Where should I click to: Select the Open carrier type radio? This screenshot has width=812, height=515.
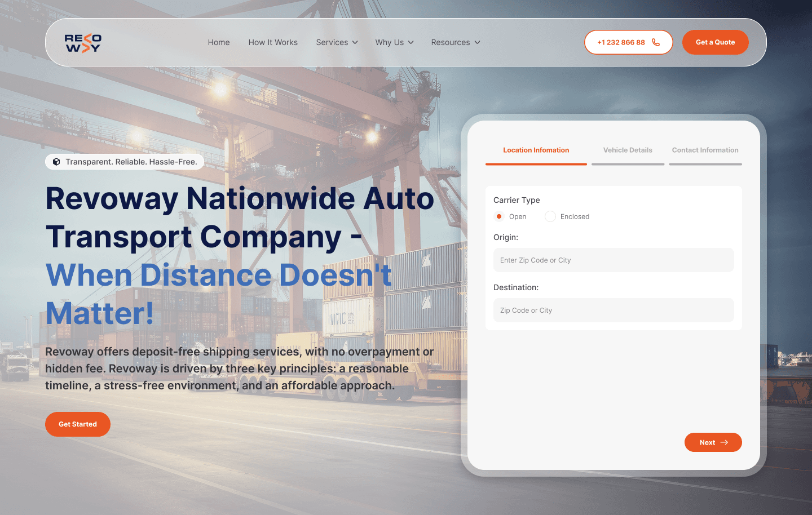tap(499, 216)
